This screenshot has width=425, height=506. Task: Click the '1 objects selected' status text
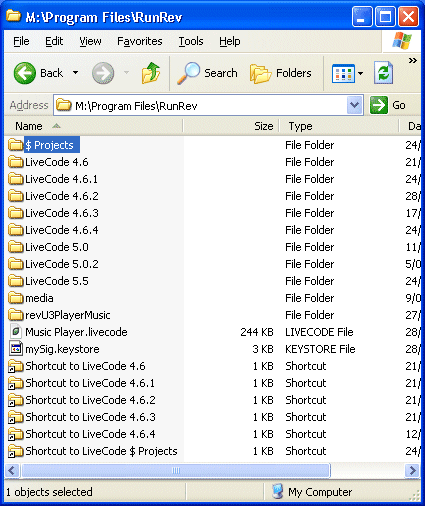(x=49, y=492)
